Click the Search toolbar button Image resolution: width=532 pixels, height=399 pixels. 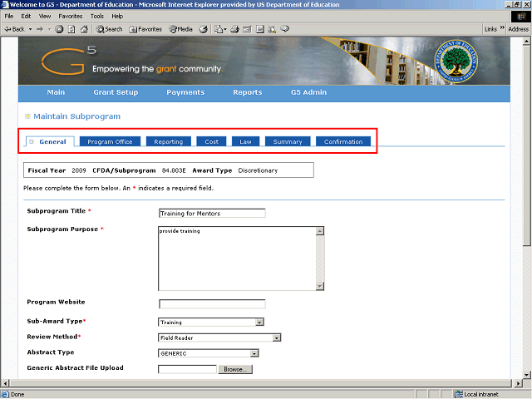[109, 29]
